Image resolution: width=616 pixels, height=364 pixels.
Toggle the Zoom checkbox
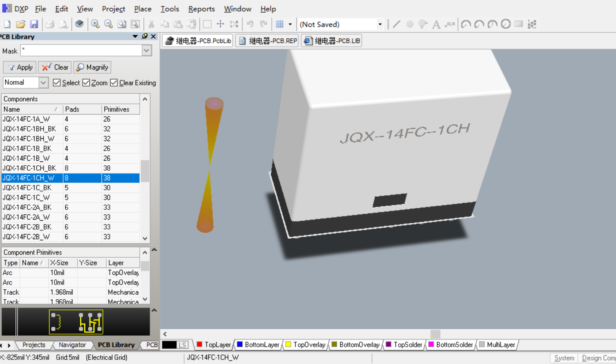tap(86, 83)
